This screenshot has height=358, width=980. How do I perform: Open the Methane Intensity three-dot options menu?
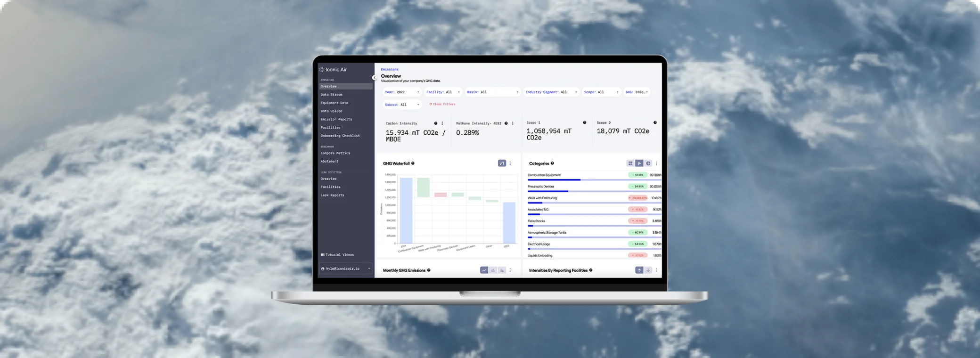pos(513,123)
